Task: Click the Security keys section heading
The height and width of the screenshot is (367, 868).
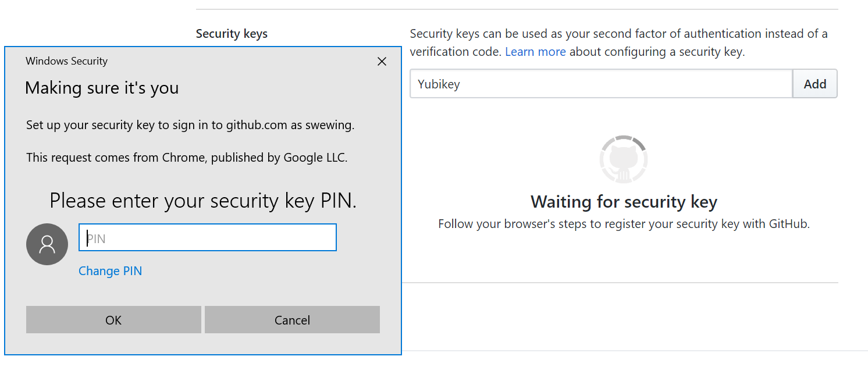Action: 232,33
